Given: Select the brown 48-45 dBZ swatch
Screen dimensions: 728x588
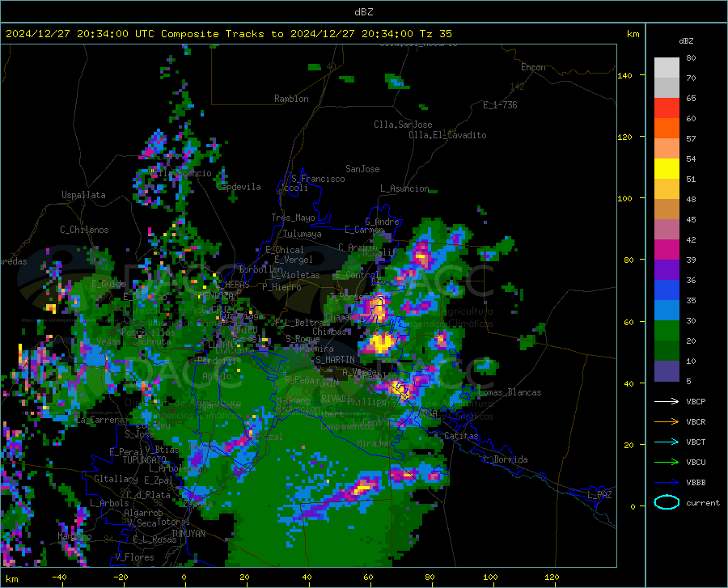Looking at the screenshot, I should pos(667,209).
